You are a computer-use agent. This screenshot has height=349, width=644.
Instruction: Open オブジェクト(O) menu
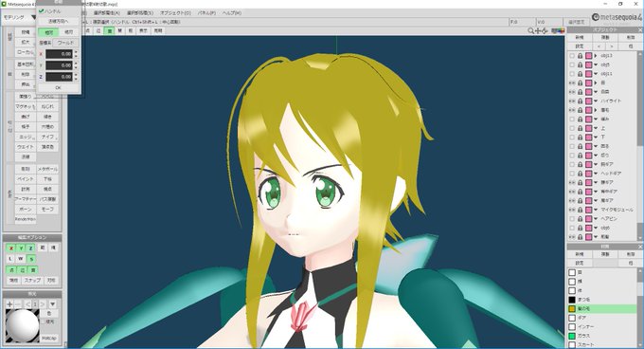175,12
